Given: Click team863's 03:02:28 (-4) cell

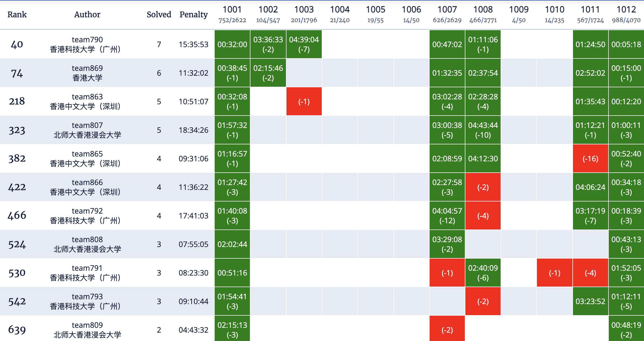Looking at the screenshot, I should [447, 101].
